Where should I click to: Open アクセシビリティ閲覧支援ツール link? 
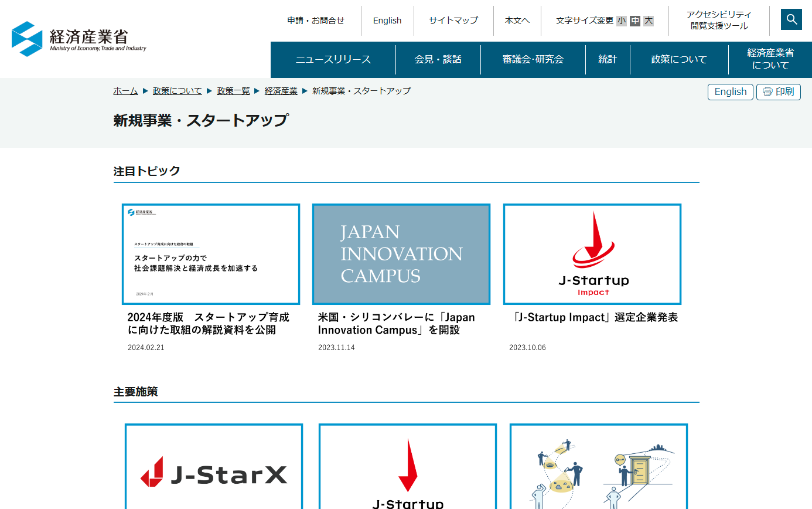[x=719, y=21]
